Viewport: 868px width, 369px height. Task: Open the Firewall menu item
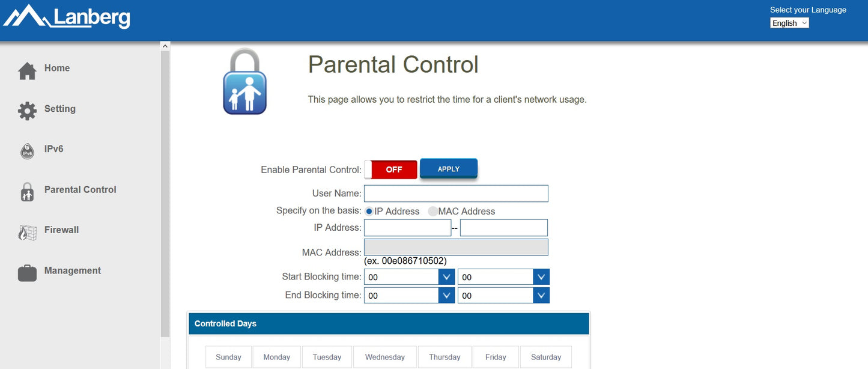tap(61, 230)
